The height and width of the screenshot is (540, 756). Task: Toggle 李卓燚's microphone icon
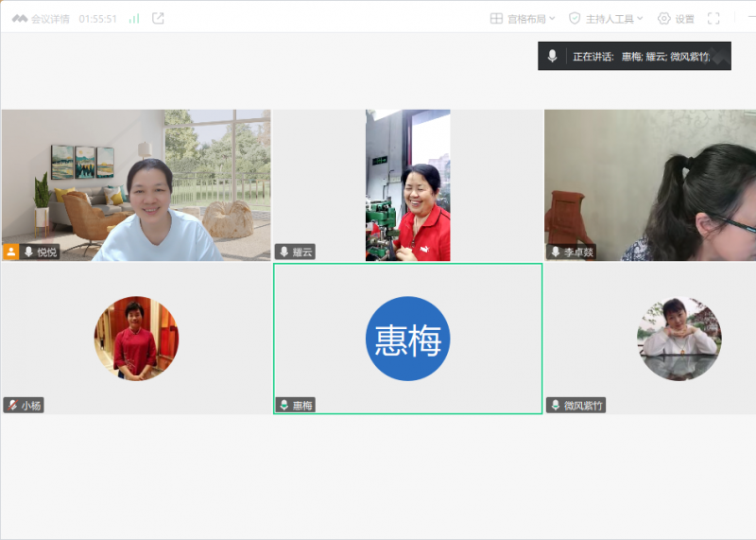click(556, 252)
